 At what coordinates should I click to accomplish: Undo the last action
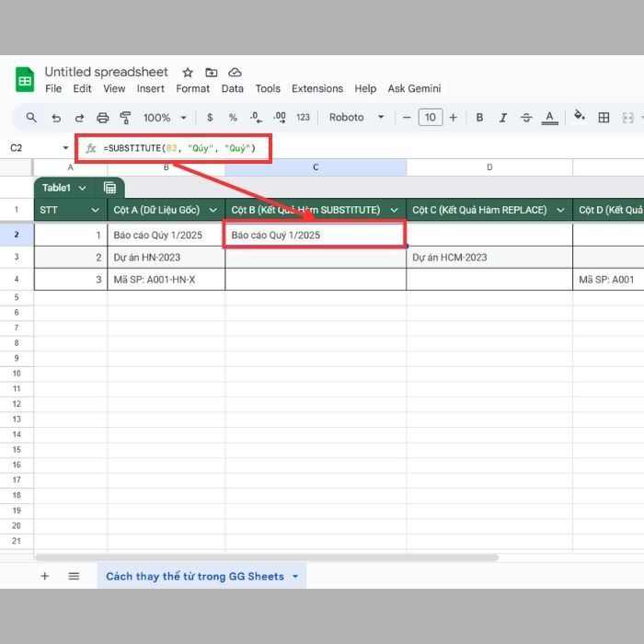[56, 118]
